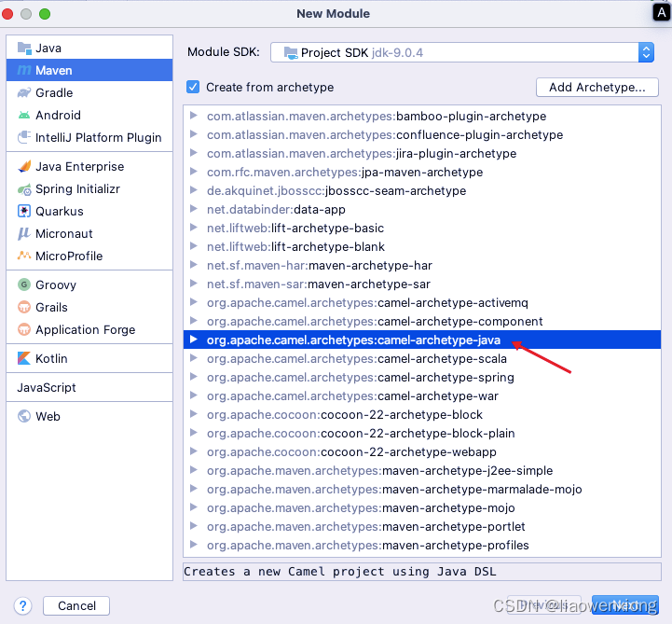The height and width of the screenshot is (624, 672).
Task: Select maven-archetype-j2ee-simple row
Action: (421, 470)
